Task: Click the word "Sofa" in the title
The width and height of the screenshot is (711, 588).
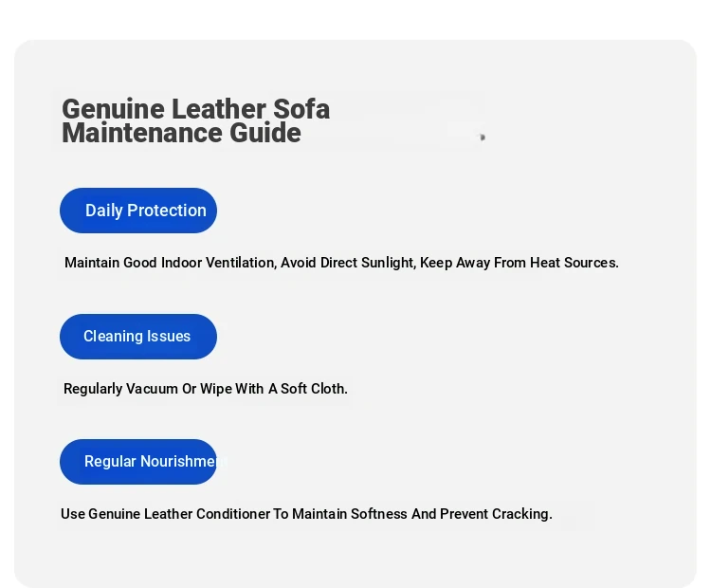Action: [301, 109]
